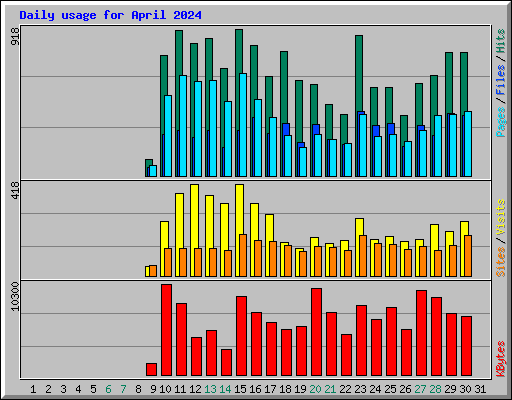Select the red "KBytes" legend label
The height and width of the screenshot is (400, 512).
(x=500, y=359)
